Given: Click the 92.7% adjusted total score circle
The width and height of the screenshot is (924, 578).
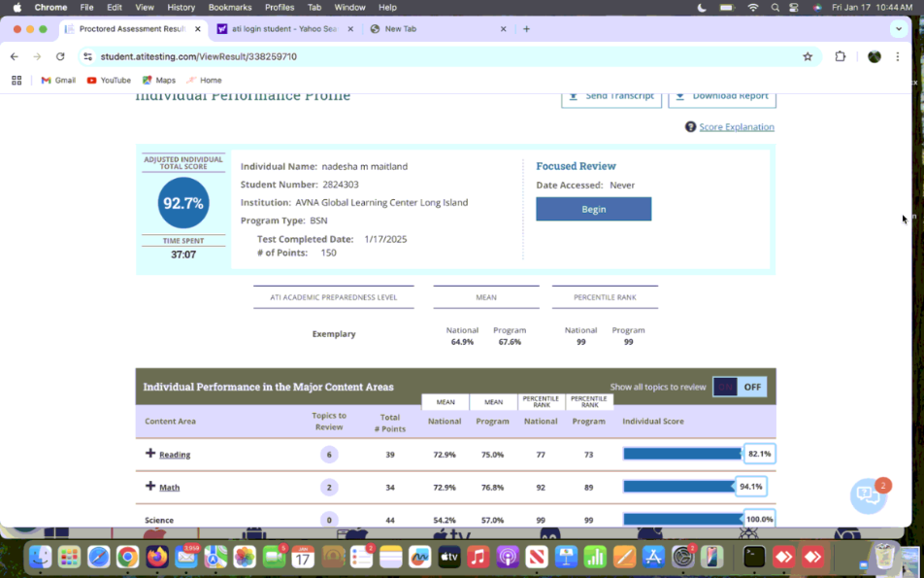Looking at the screenshot, I should click(183, 203).
